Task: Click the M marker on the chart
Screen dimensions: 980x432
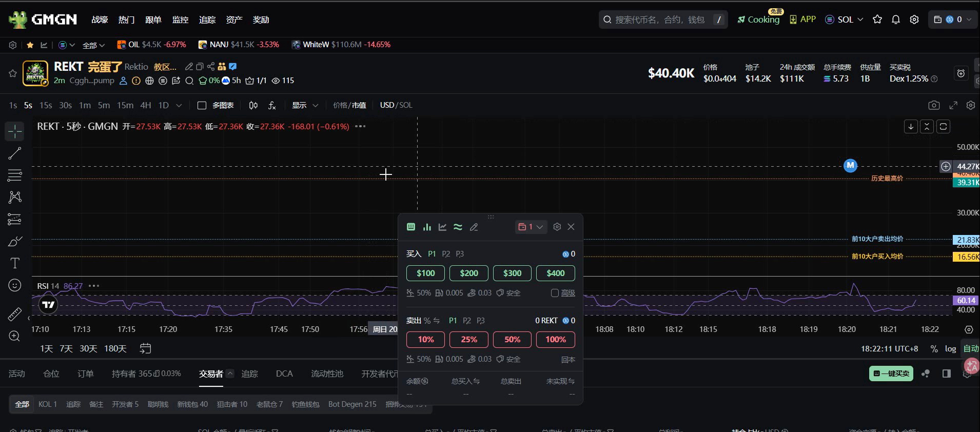Action: pyautogui.click(x=851, y=166)
